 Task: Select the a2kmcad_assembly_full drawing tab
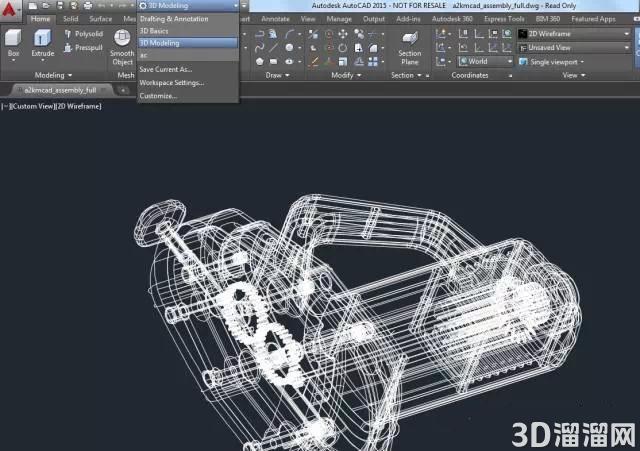[x=61, y=90]
